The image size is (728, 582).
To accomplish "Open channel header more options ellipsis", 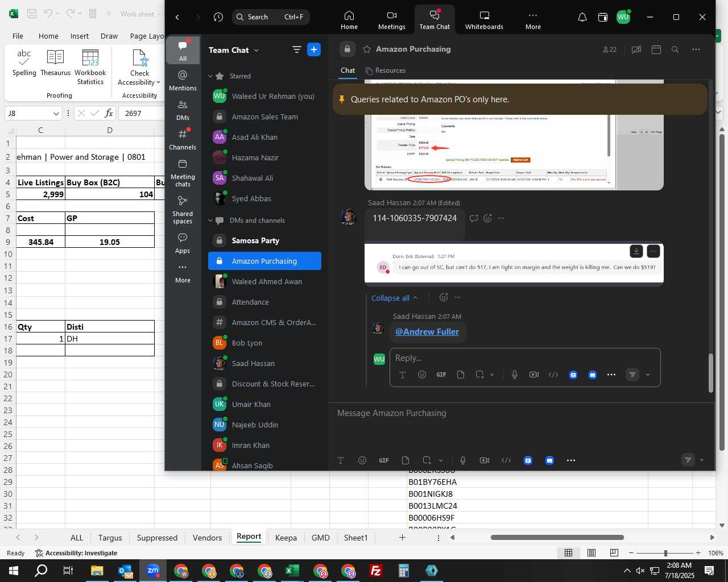I will click(696, 49).
